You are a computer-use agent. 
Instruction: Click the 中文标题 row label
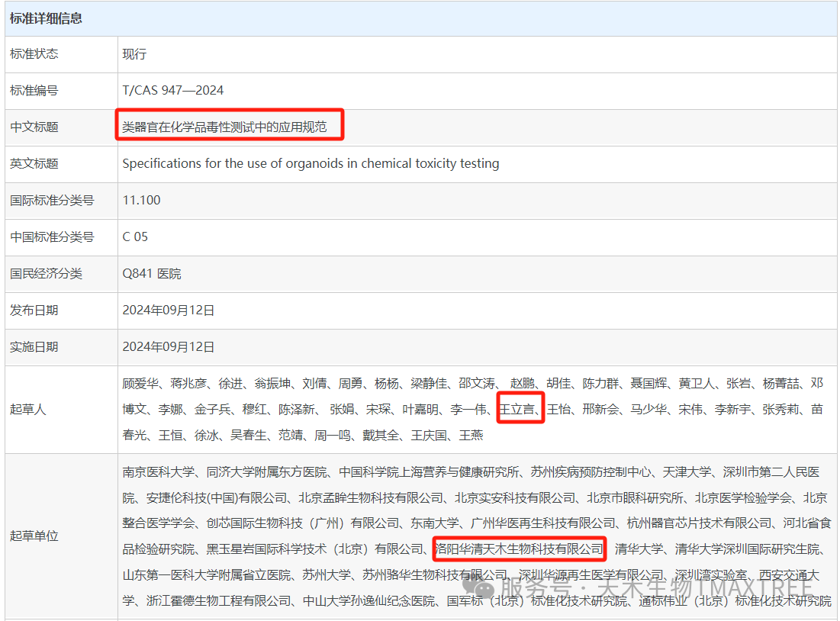[34, 127]
